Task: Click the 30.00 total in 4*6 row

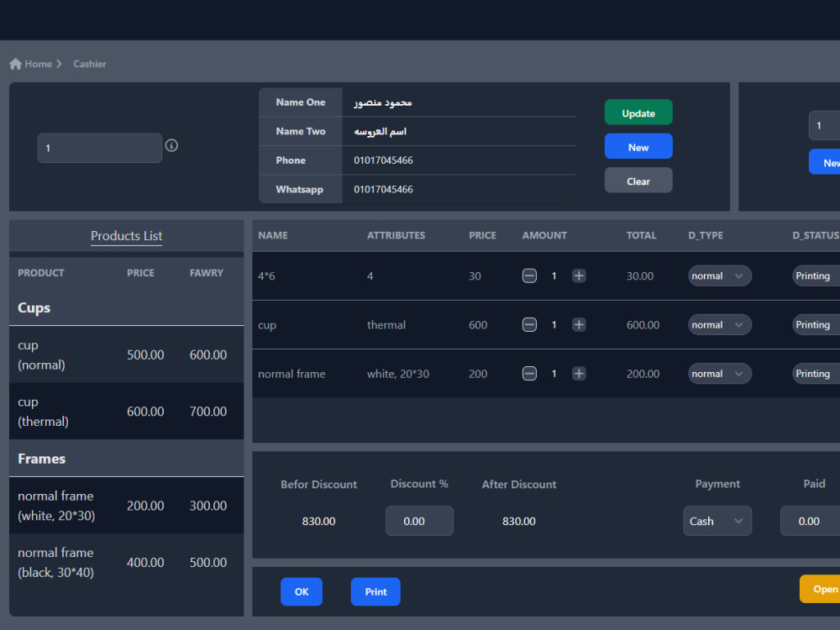Action: pos(640,276)
